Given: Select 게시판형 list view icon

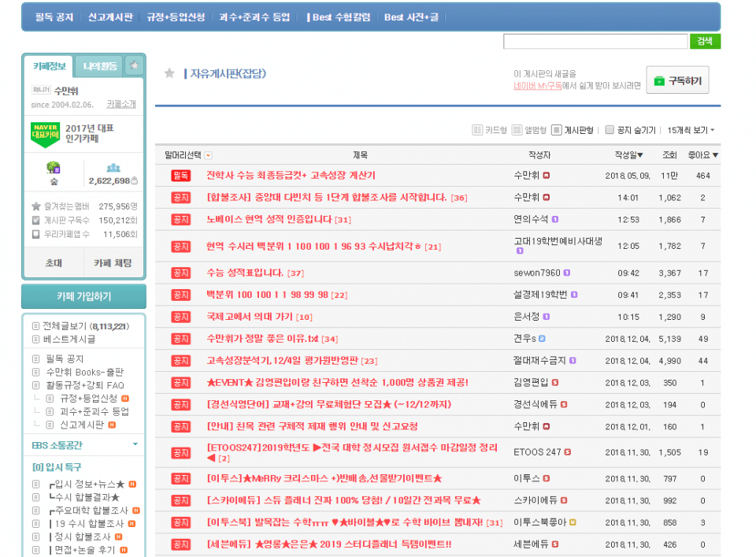Looking at the screenshot, I should click(557, 130).
